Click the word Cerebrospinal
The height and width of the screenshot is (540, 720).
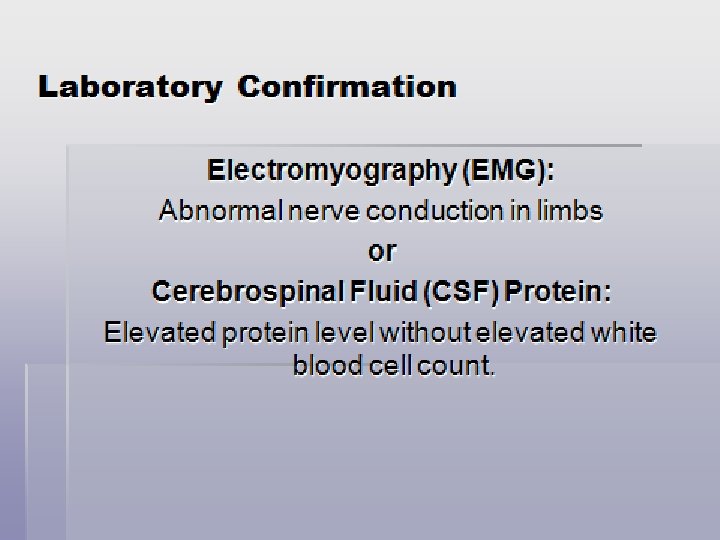[x=248, y=292]
